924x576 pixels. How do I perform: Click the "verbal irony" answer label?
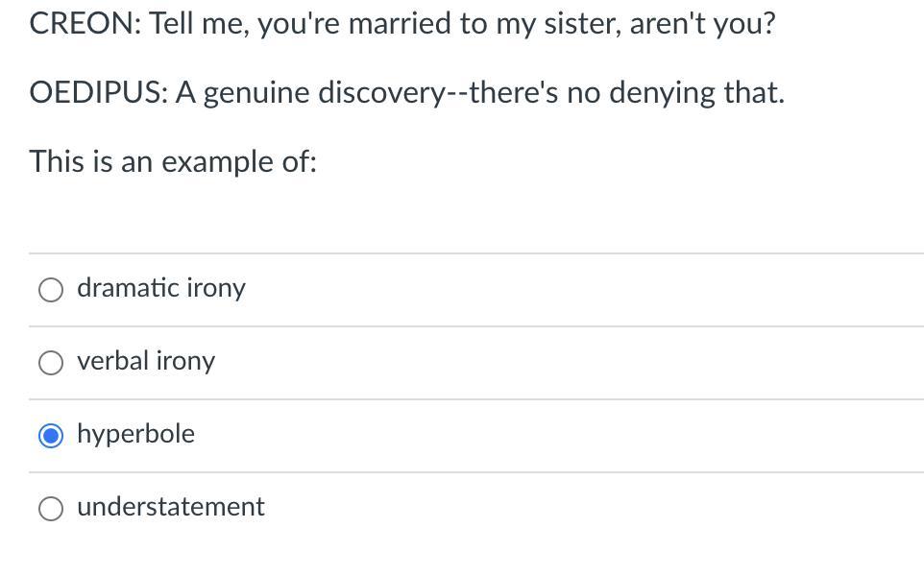point(146,361)
